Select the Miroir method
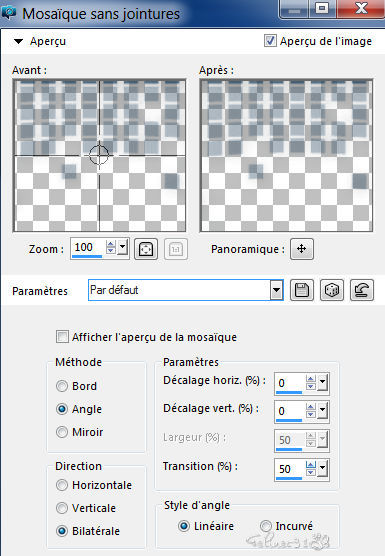 [62, 432]
